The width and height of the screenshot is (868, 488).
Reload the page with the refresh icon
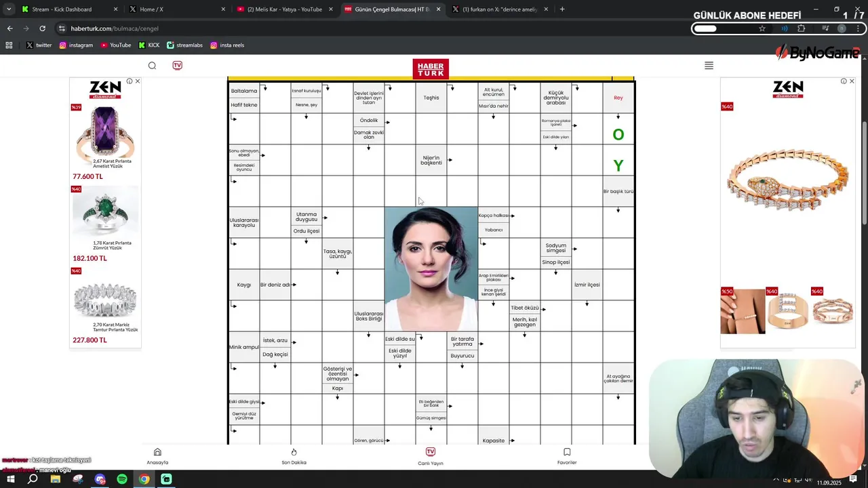(42, 28)
